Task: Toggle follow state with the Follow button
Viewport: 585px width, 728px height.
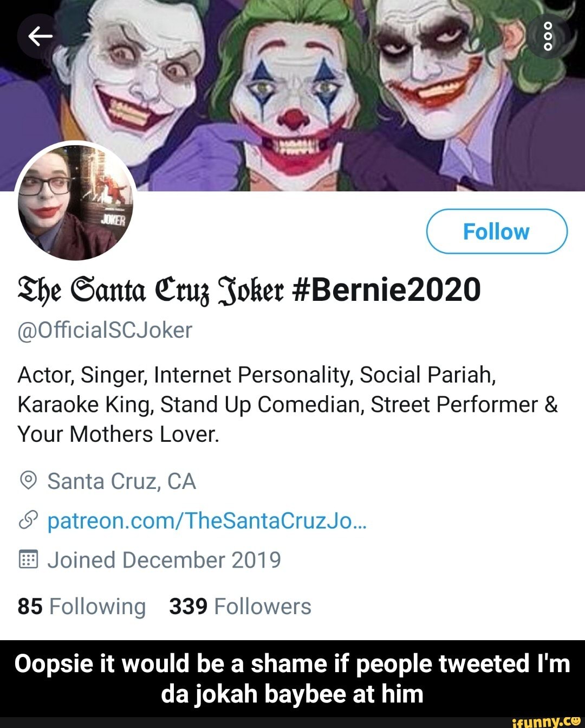Action: [x=496, y=231]
